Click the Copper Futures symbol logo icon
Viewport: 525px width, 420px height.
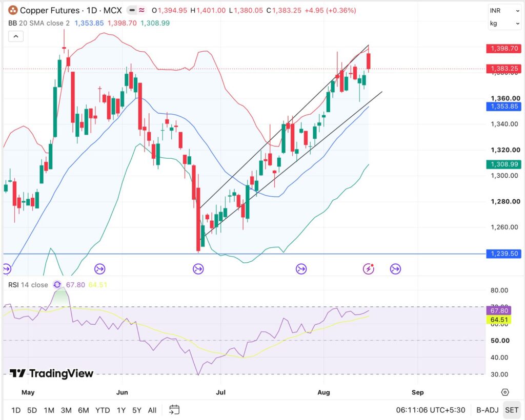point(13,10)
